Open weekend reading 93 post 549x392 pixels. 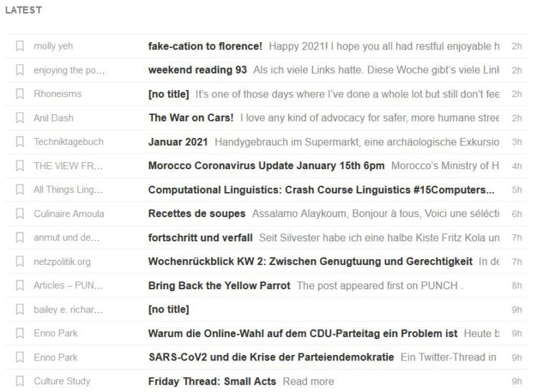197,70
